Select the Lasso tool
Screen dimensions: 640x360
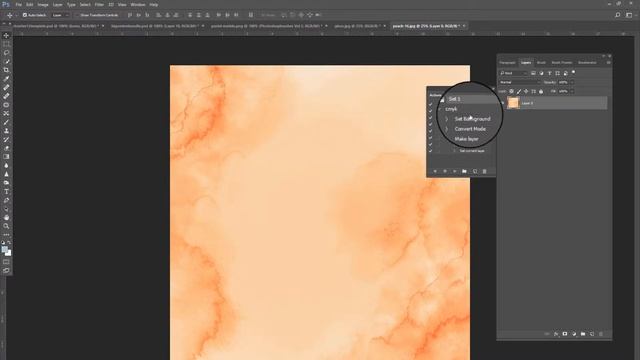click(6, 53)
